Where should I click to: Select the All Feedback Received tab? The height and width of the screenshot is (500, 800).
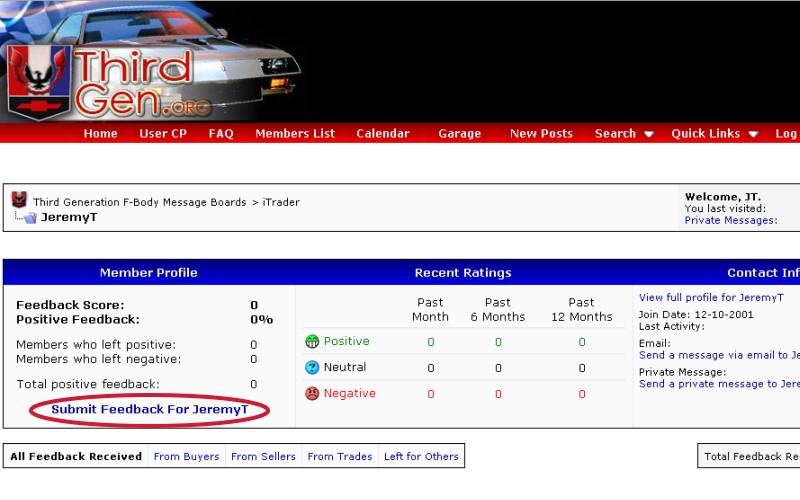(76, 457)
